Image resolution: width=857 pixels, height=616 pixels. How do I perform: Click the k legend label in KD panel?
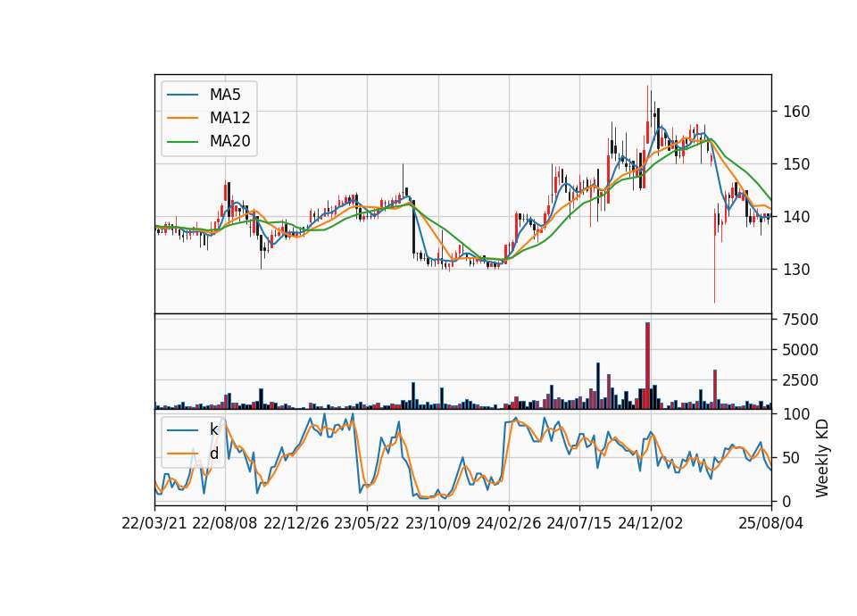pos(213,429)
